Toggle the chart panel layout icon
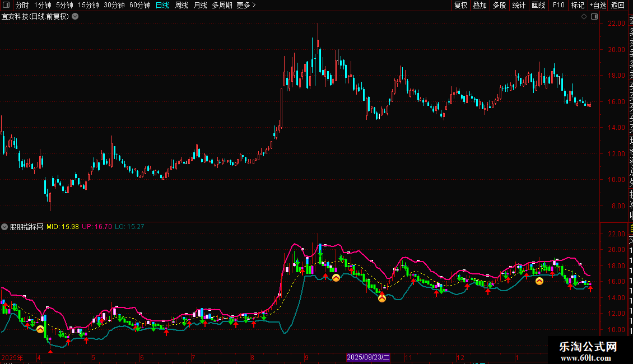633x364 pixels. pos(594,17)
